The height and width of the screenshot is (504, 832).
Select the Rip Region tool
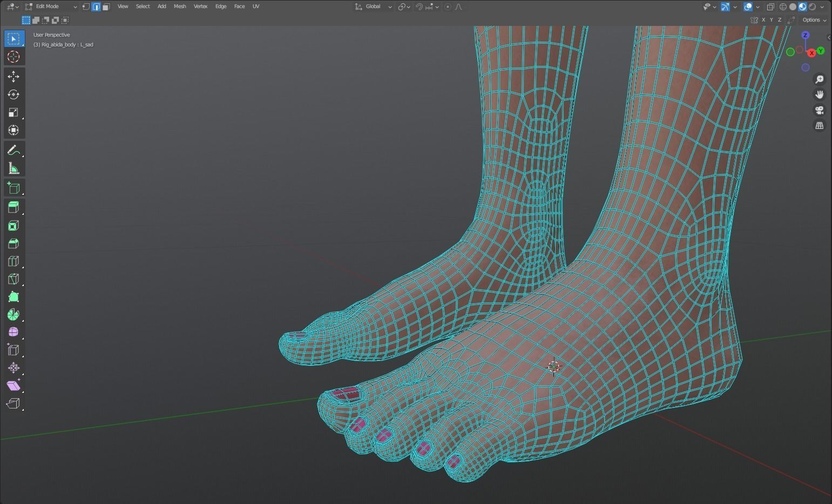pos(13,403)
